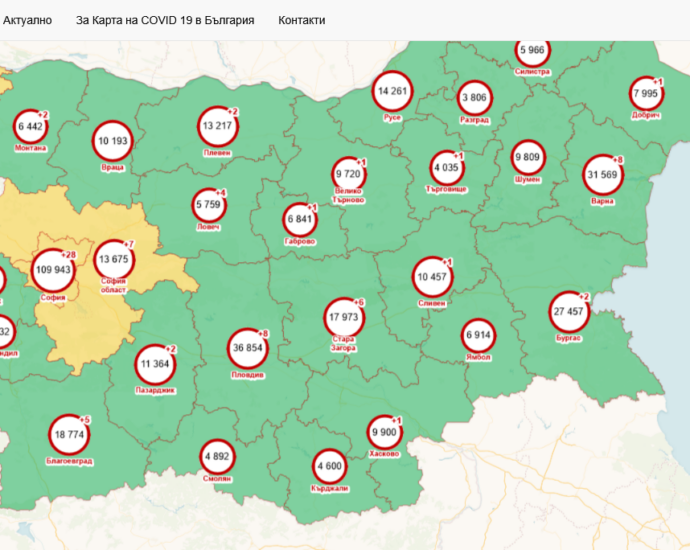The width and height of the screenshot is (690, 550).
Task: Select the Силистра marker showing 5 966
Action: (532, 50)
